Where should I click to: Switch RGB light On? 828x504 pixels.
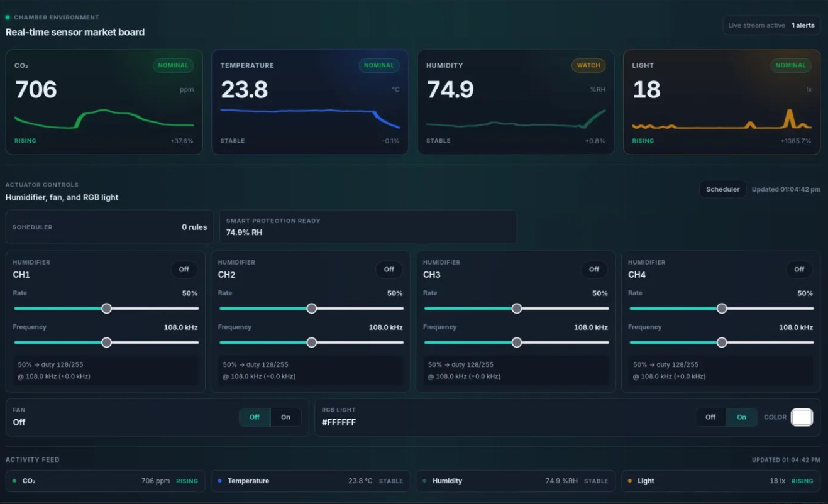point(742,417)
